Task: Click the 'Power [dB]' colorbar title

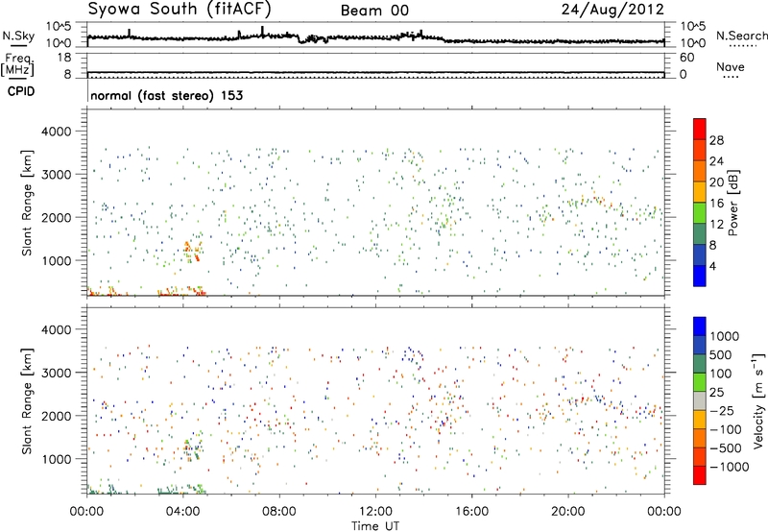Action: 732,203
